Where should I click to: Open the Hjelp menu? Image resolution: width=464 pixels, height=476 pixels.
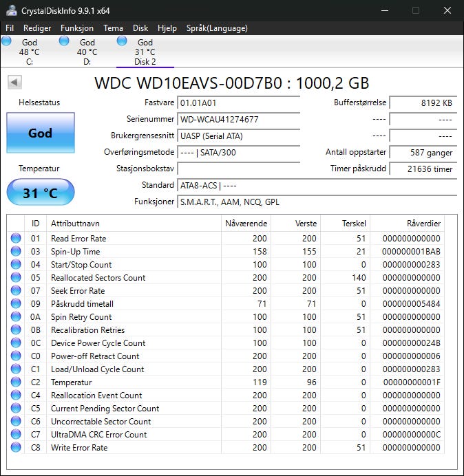coord(167,28)
